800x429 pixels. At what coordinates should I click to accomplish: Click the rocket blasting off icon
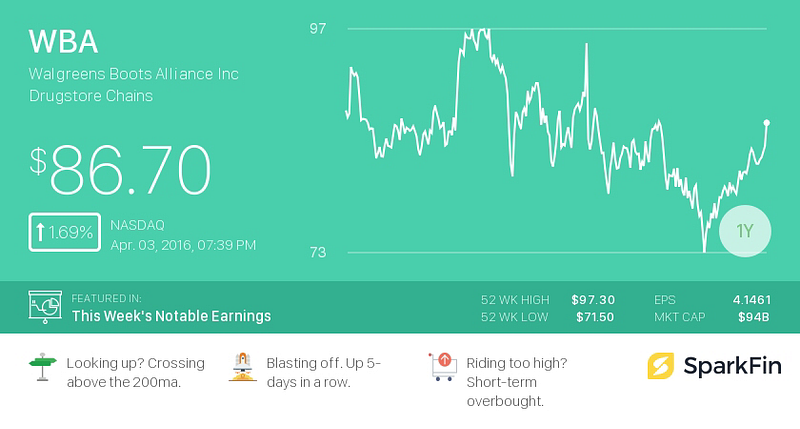pyautogui.click(x=242, y=367)
